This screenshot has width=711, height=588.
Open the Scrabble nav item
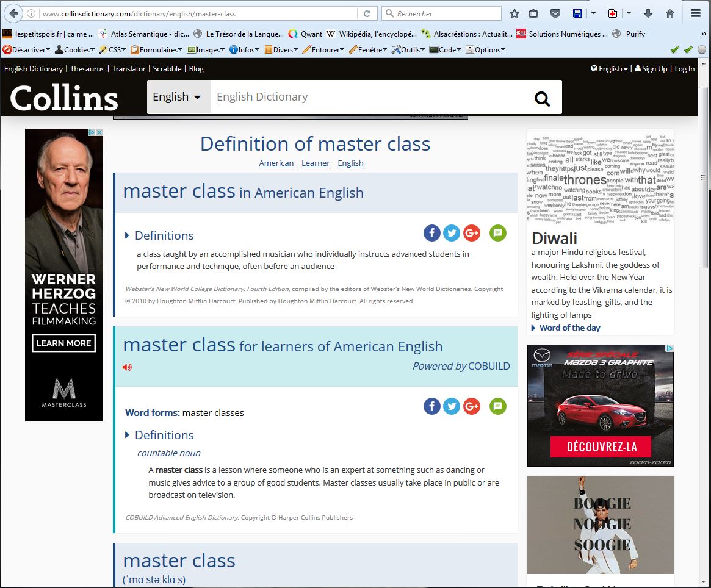(167, 68)
